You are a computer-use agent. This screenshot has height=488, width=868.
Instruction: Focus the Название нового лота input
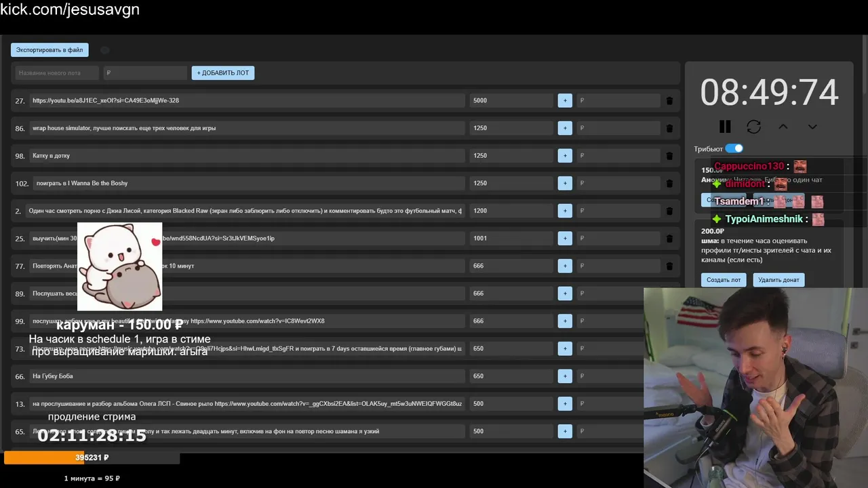point(57,73)
